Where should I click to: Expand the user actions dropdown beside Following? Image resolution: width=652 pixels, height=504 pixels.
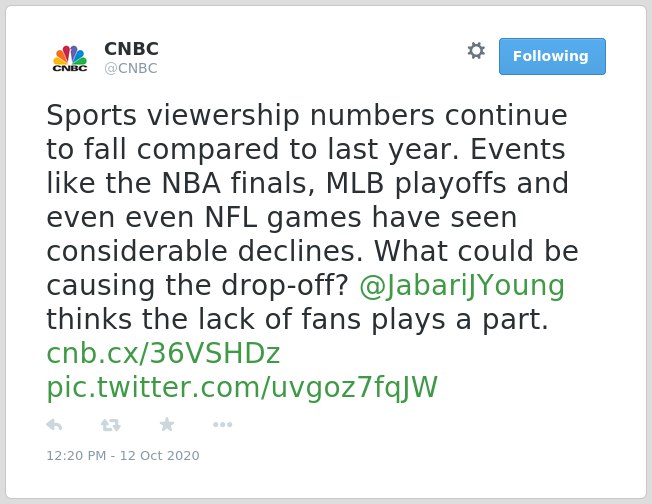tap(476, 51)
